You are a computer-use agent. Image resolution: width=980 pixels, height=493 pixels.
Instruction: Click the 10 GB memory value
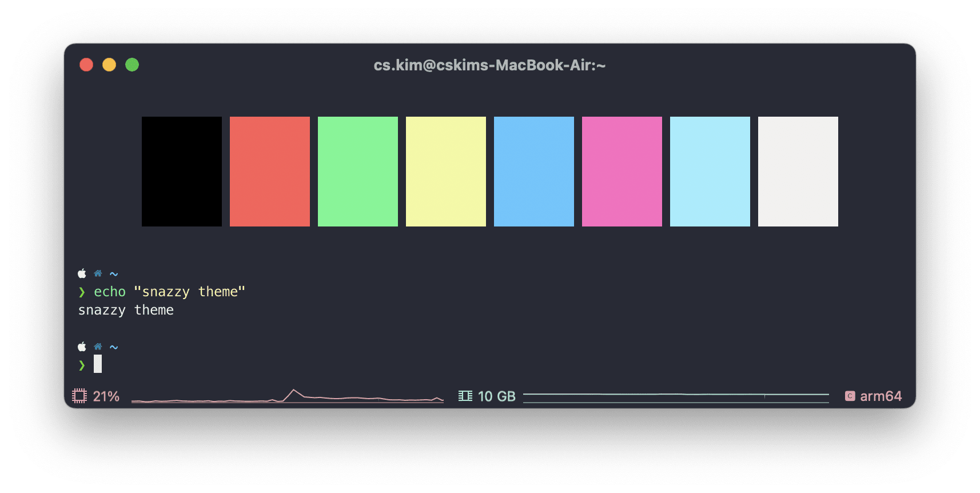coord(497,396)
